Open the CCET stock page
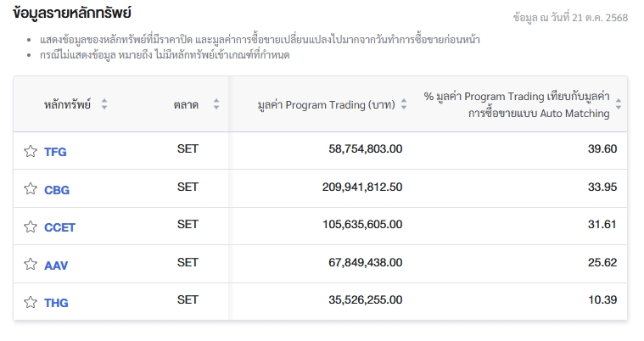644x341 pixels. [59, 227]
